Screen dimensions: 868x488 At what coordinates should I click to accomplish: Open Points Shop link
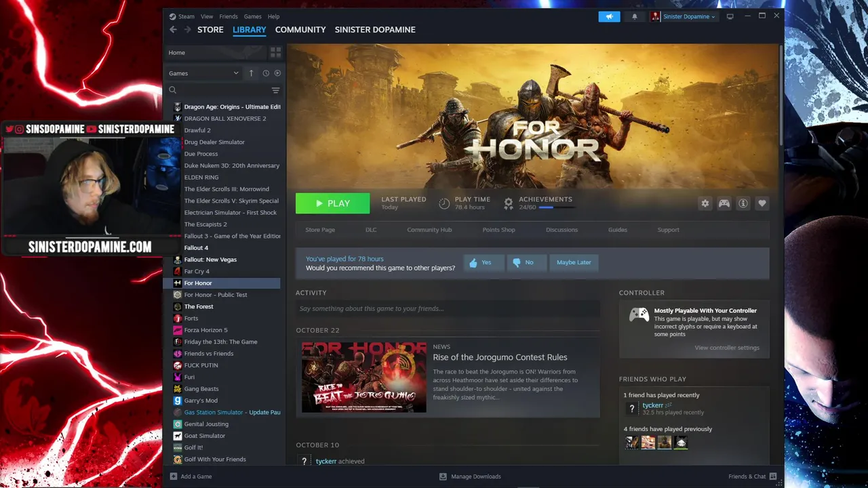point(498,230)
